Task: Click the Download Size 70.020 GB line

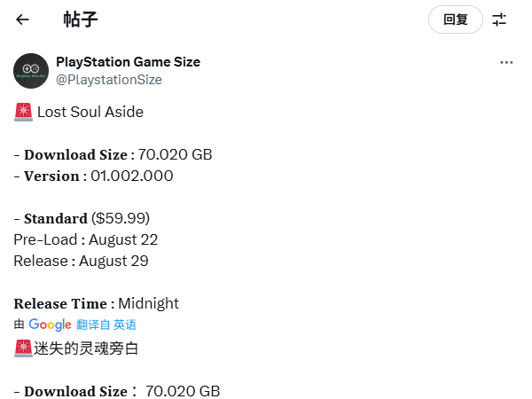Action: point(113,154)
